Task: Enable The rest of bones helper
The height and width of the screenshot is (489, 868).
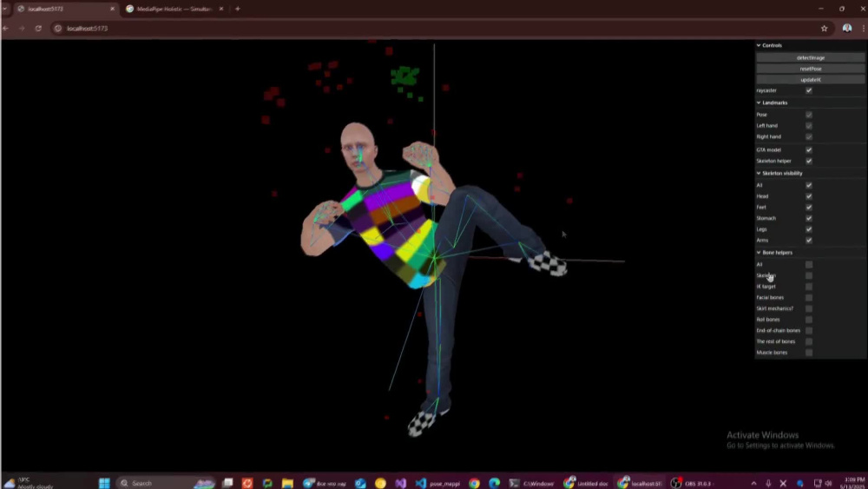Action: pos(809,341)
